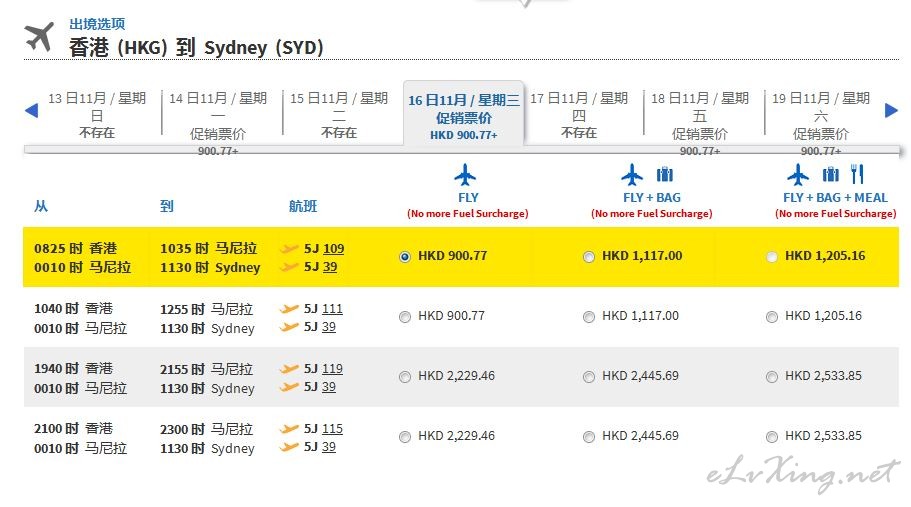Click the FLY + BAG suitcase icon
Image resolution: width=911 pixels, height=507 pixels.
[665, 175]
